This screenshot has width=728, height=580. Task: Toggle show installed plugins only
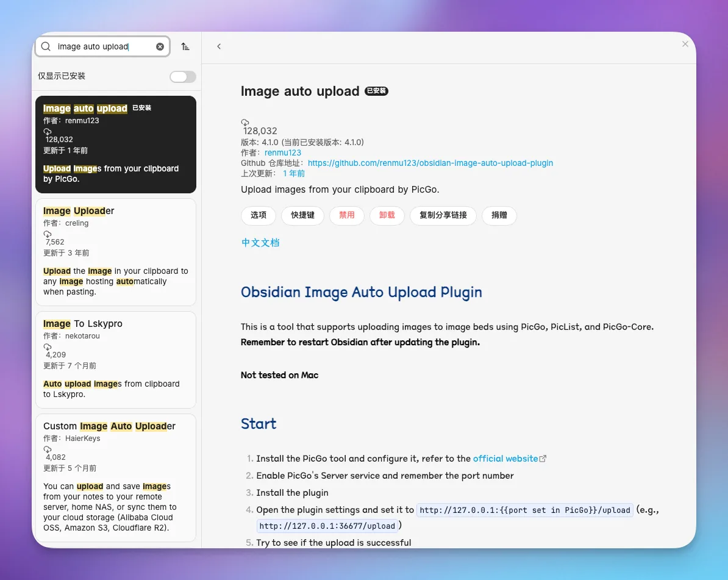pos(182,77)
